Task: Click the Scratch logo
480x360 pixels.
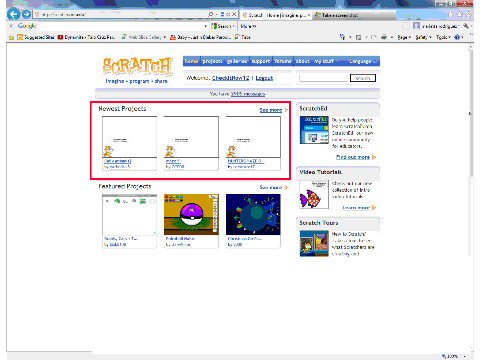Action: click(x=137, y=66)
